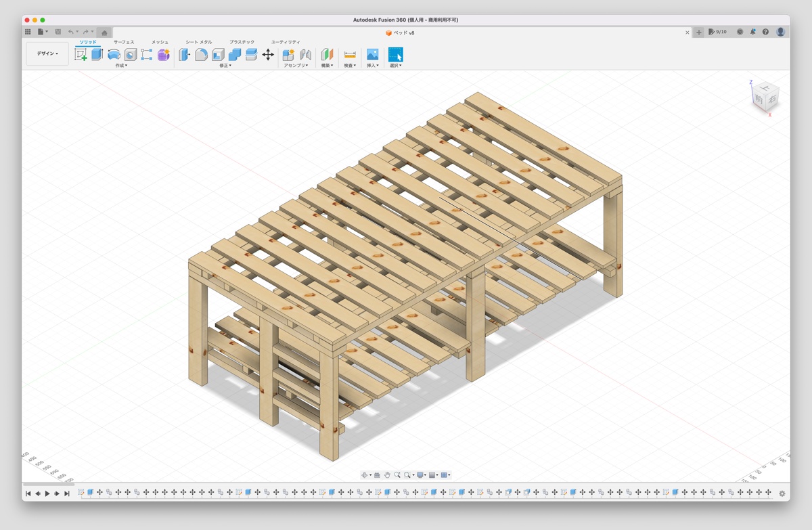Open the ユーティリティ tab

286,42
